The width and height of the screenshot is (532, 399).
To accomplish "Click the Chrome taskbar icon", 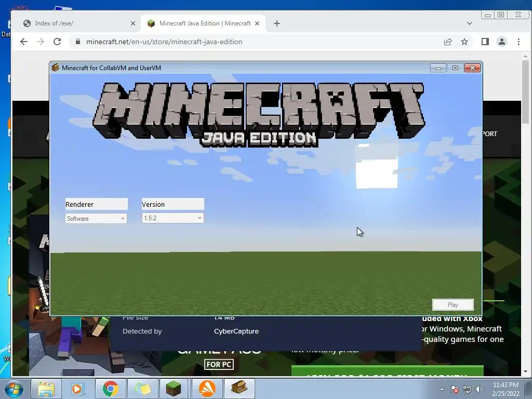I will (110, 389).
